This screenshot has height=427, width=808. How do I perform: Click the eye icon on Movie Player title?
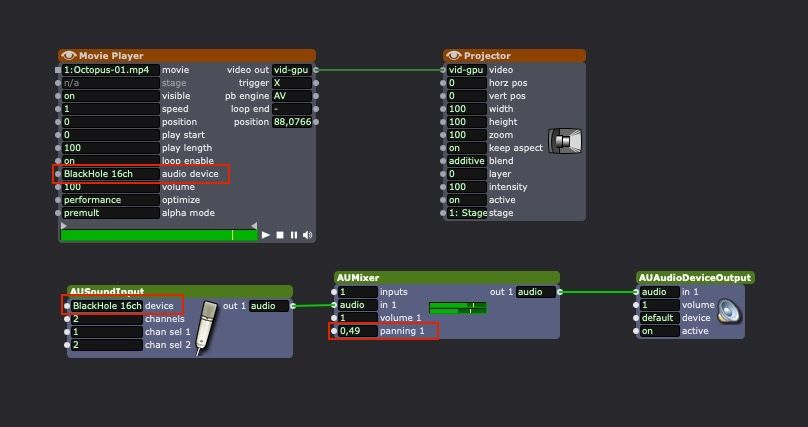pyautogui.click(x=68, y=56)
